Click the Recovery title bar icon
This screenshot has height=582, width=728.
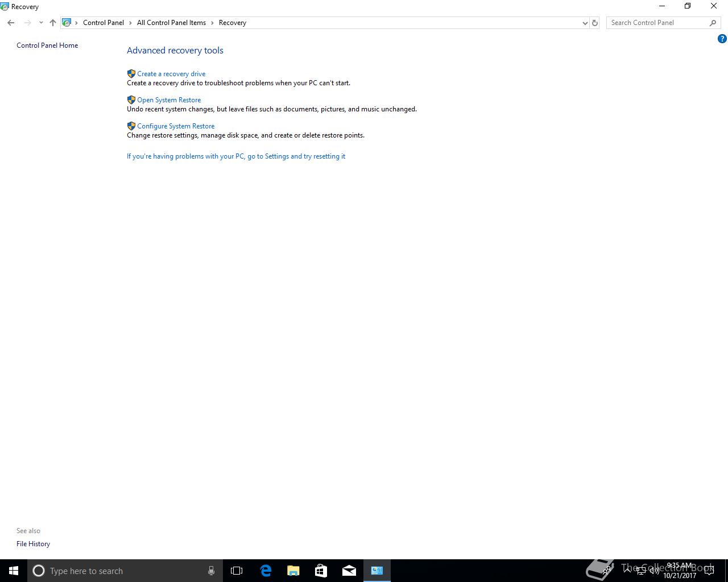[x=5, y=7]
